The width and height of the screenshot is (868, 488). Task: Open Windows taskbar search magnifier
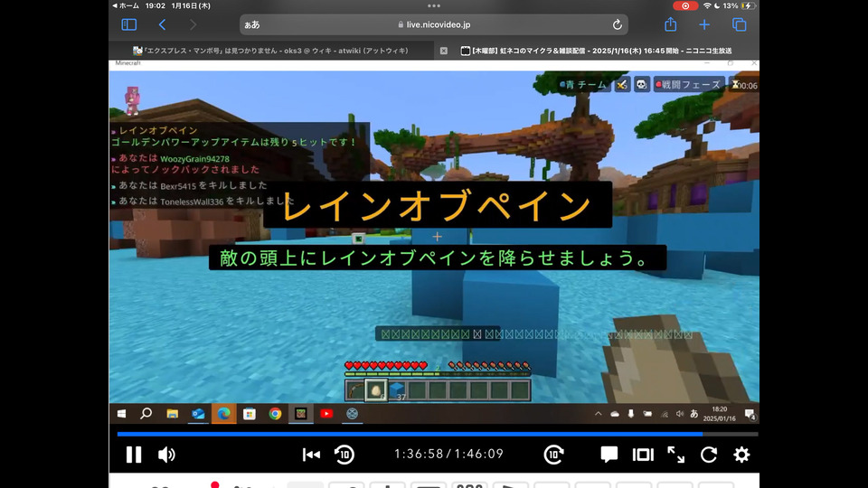point(146,413)
